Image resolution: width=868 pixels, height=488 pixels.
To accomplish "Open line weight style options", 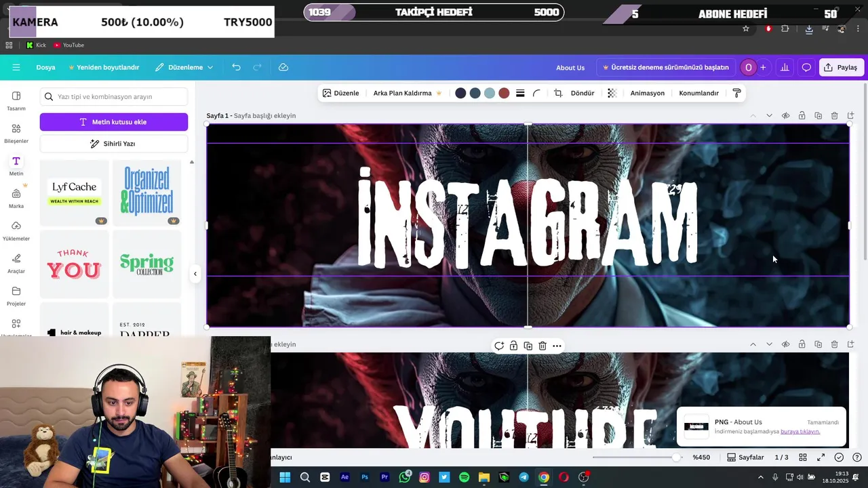I will click(x=520, y=93).
